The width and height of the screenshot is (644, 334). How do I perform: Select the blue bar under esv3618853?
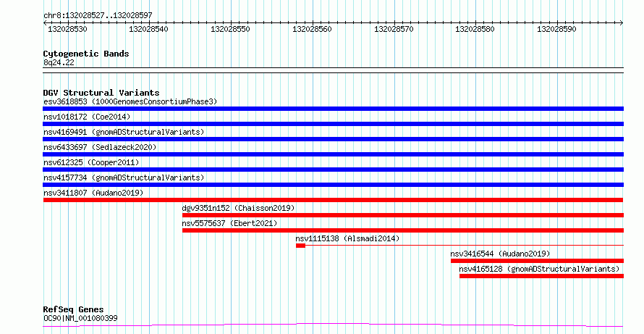tap(333, 109)
